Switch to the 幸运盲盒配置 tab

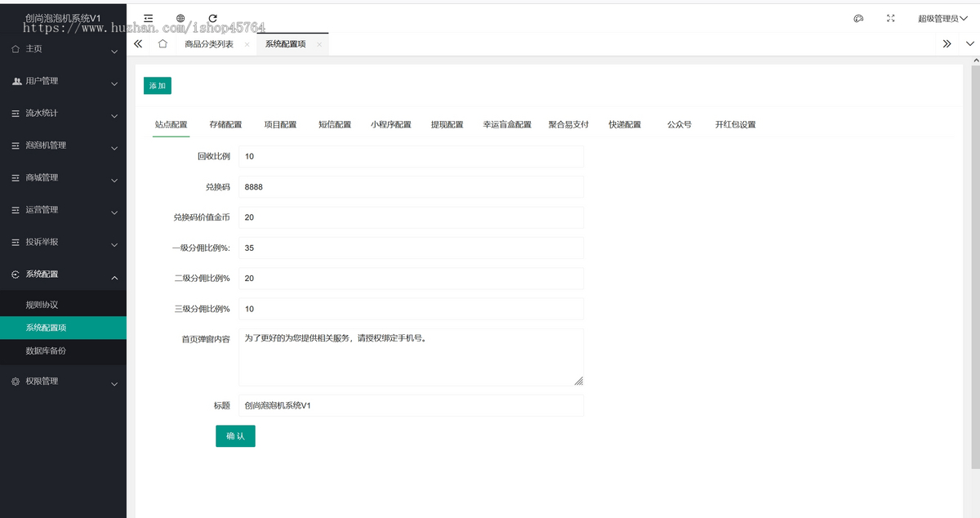(507, 124)
